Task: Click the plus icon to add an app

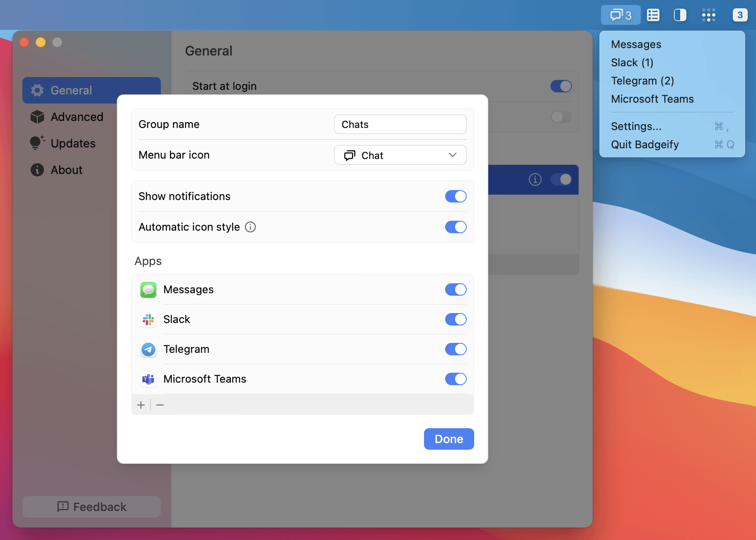Action: 141,405
